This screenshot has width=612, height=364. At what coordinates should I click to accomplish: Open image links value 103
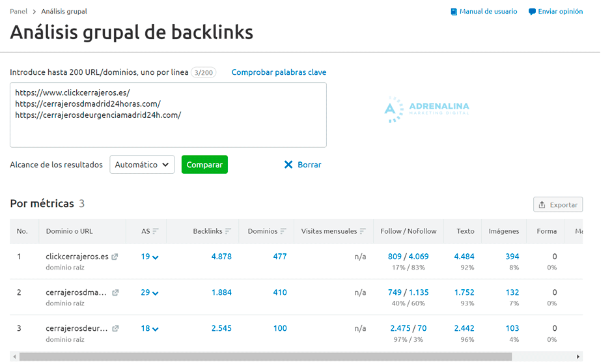512,328
